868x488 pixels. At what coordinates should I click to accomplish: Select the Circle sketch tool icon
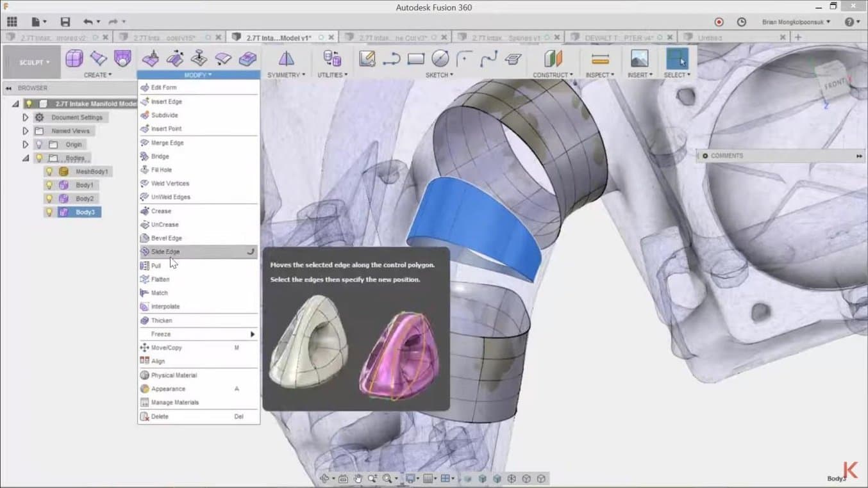[440, 59]
